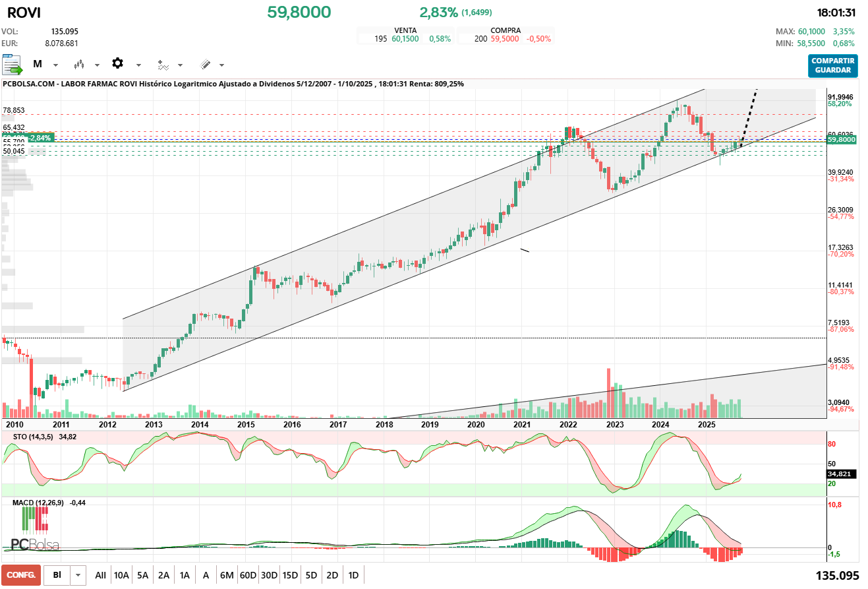Viewport: 868px width, 589px height.
Task: Choose the 1D time range
Action: pyautogui.click(x=353, y=575)
